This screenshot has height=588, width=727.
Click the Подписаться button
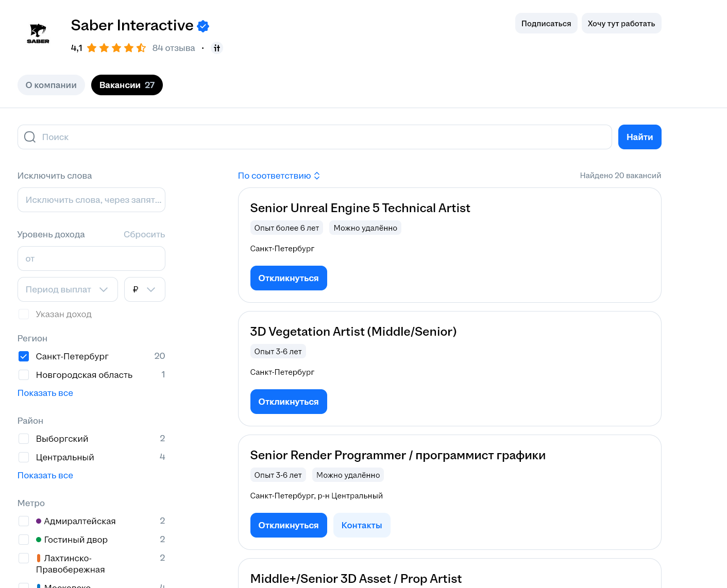point(546,23)
